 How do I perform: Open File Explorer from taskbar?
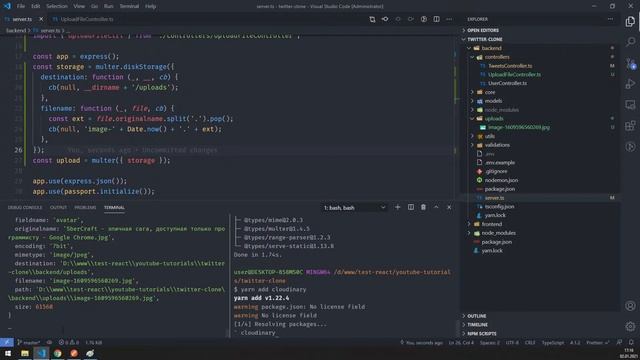(x=24, y=353)
